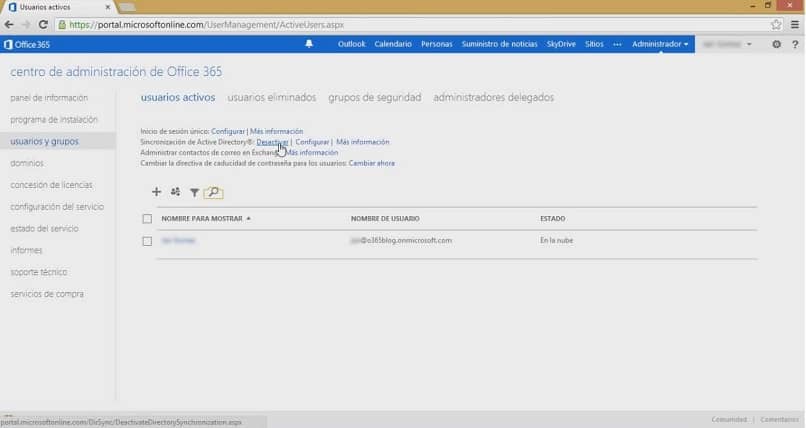Switch to administradores delegados tab

tap(493, 97)
